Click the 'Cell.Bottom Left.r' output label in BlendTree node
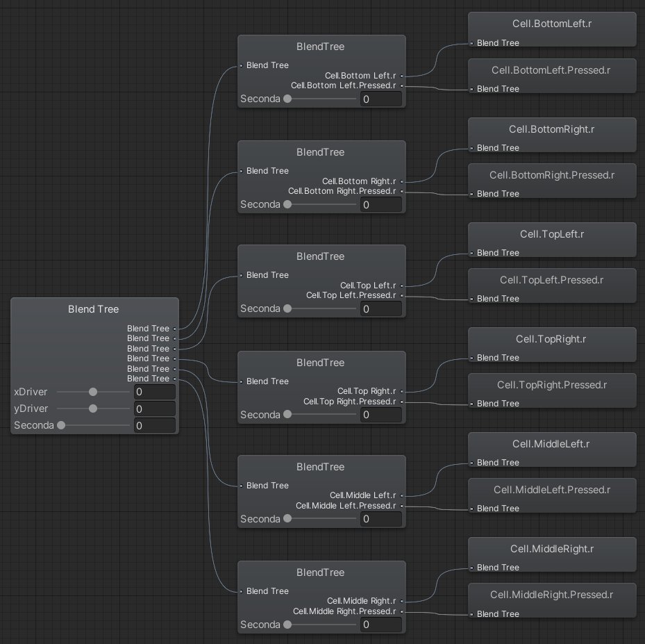 [x=360, y=76]
